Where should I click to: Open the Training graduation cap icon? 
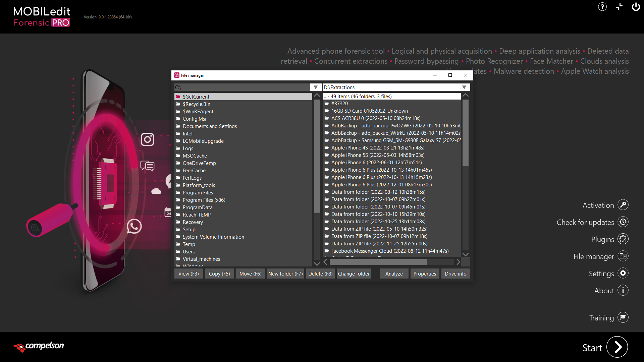623,317
